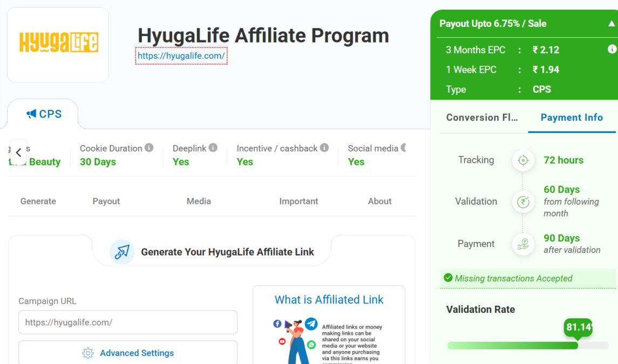The height and width of the screenshot is (364, 618).
Task: Open the hyugalife.com website link
Action: (x=181, y=56)
